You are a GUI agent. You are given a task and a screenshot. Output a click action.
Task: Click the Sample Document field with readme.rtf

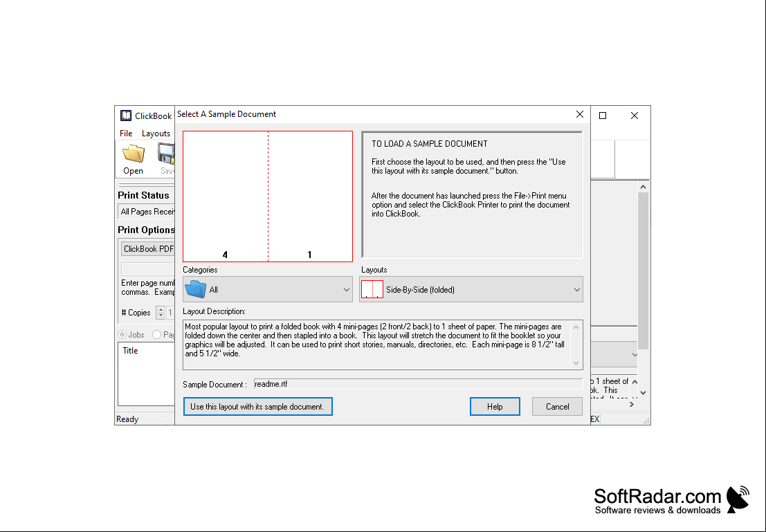[418, 384]
